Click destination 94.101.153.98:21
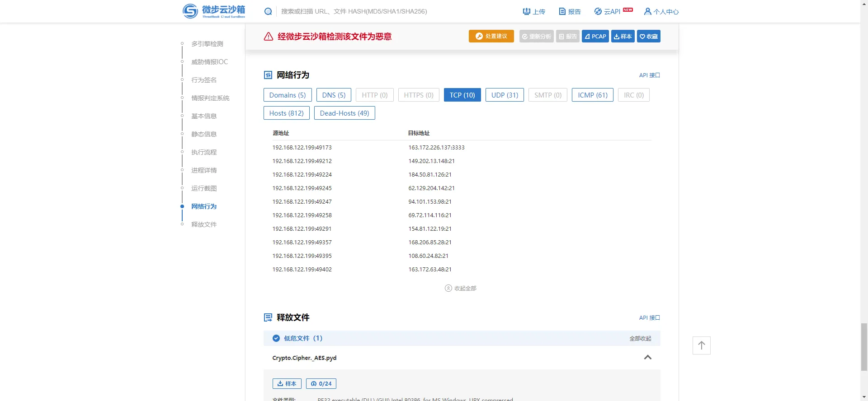This screenshot has height=401, width=868. pos(430,202)
